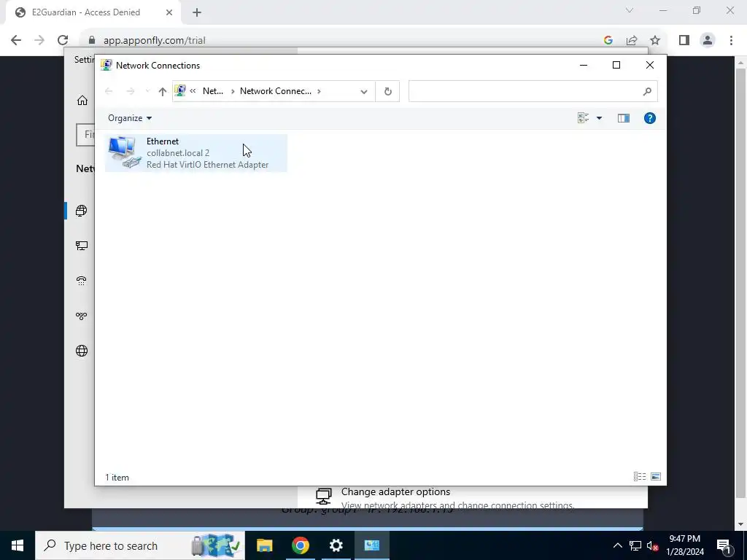Close the E2Guardian browser tab
Image resolution: width=747 pixels, height=560 pixels.
pyautogui.click(x=169, y=12)
